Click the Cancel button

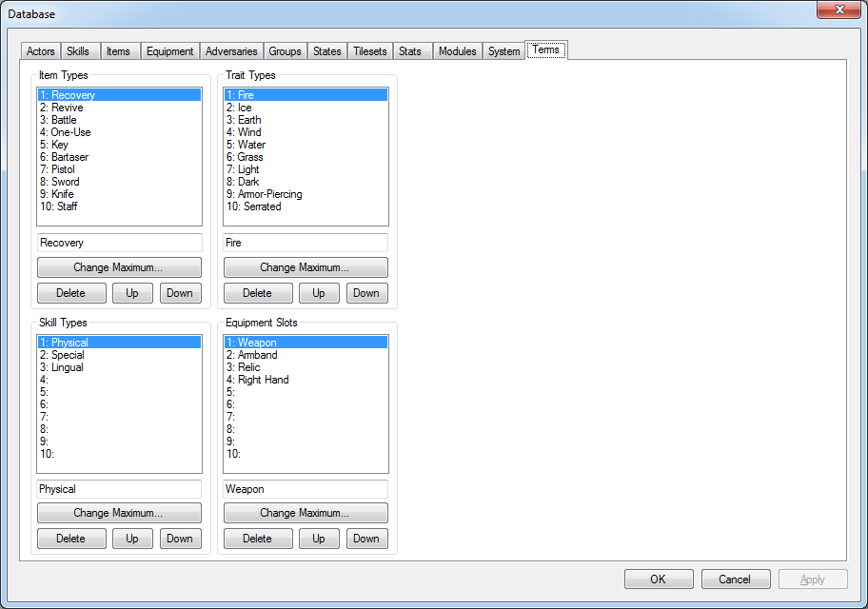[x=736, y=579]
